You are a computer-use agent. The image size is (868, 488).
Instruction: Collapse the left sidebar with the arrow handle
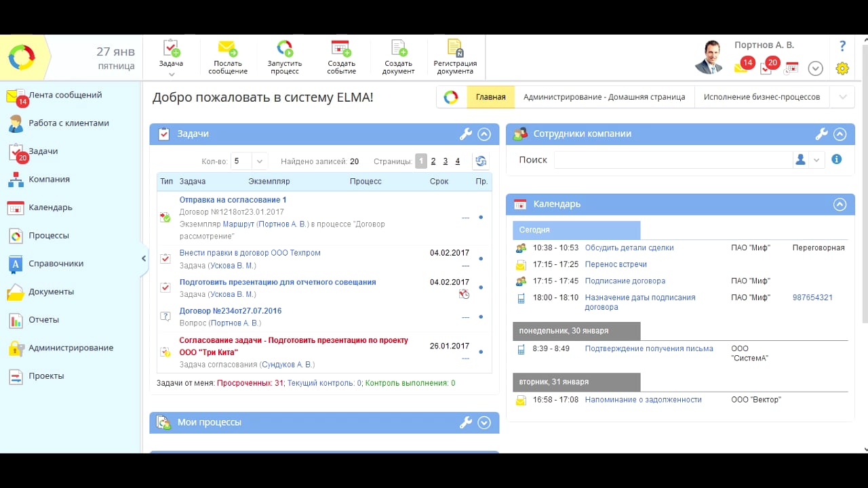(144, 258)
